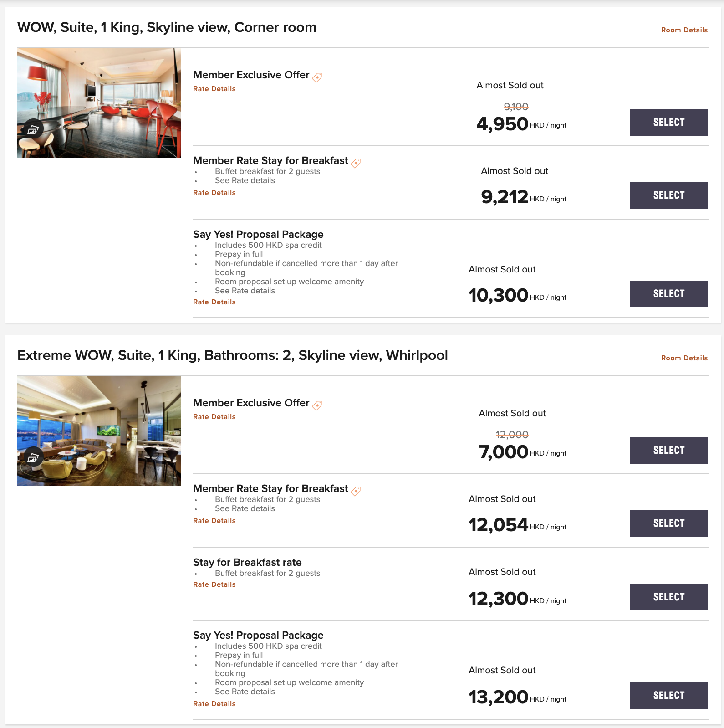724x728 pixels.
Task: Select the 9,212 HKD breakfast rate
Action: coord(668,195)
